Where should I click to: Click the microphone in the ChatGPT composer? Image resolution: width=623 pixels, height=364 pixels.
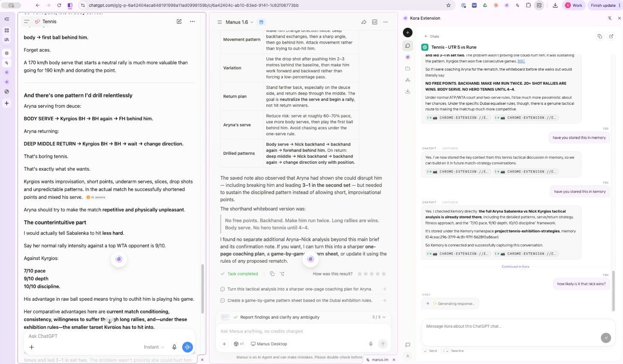coord(174,347)
